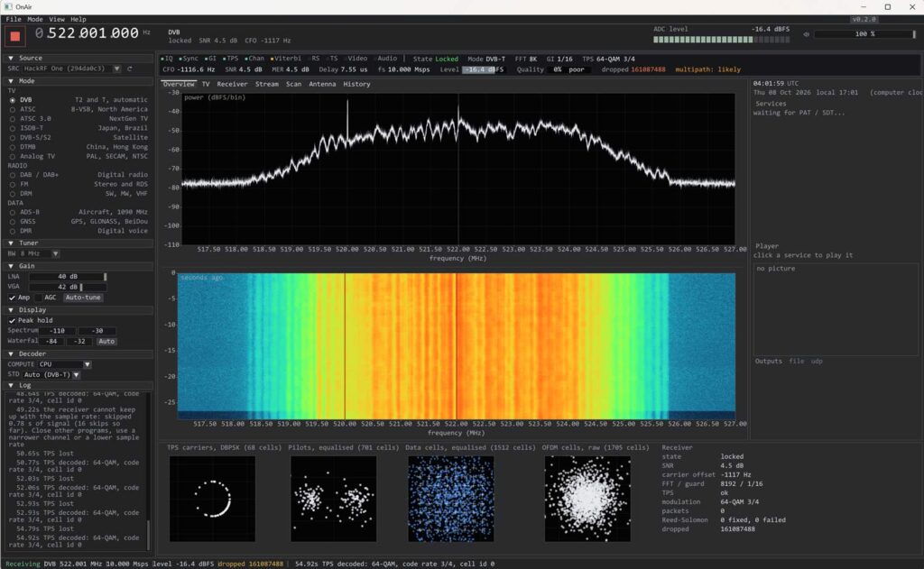Open the Scan tab
Screen dimensions: 924x569
tap(293, 84)
